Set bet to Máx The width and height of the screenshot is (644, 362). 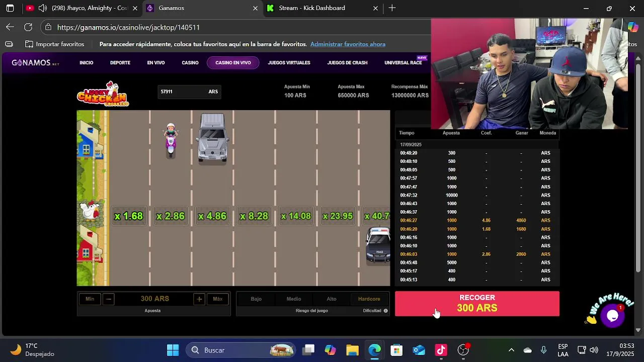tap(217, 299)
